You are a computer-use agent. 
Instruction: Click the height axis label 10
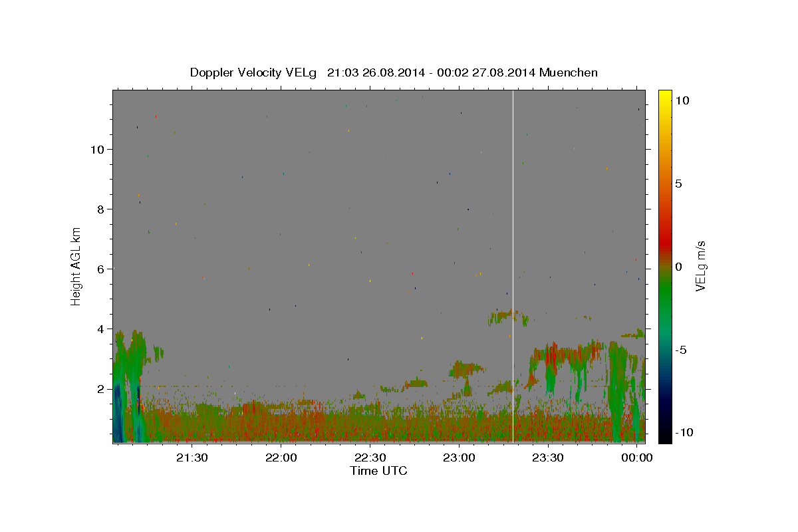pyautogui.click(x=98, y=150)
